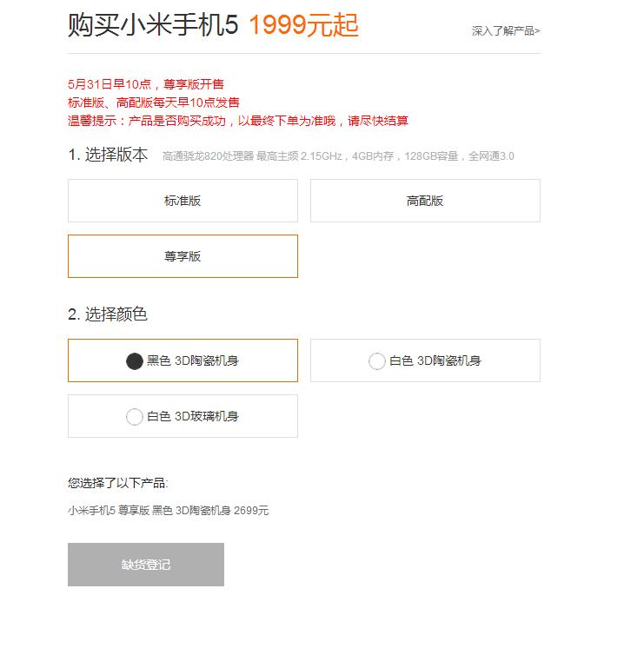644x648 pixels.
Task: Click the 1. 选择版本 section heading
Action: point(108,155)
